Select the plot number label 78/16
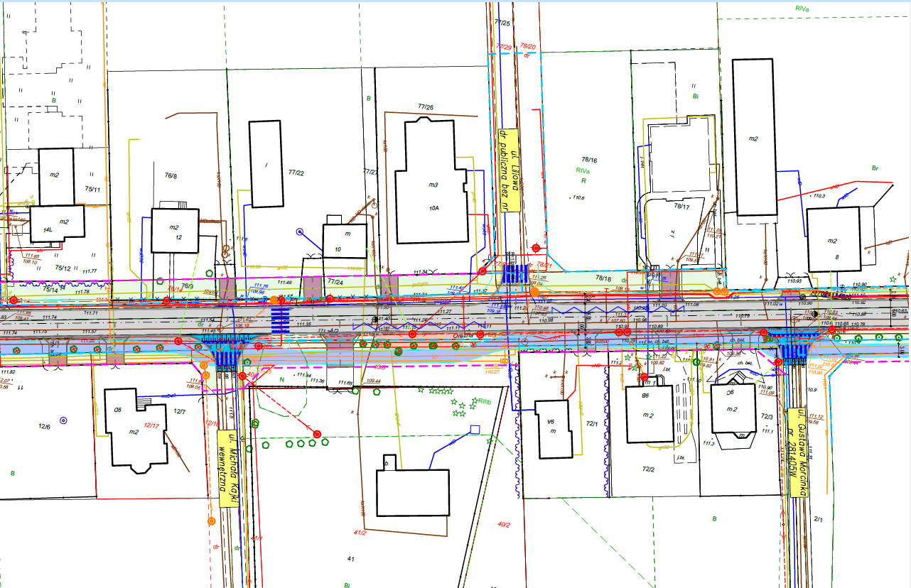The image size is (911, 588). 589,160
